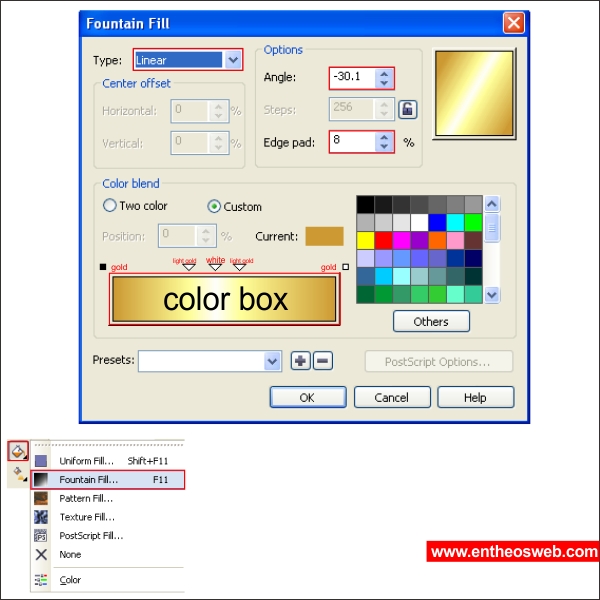Click the Fill tool bucket icon
This screenshot has height=600, width=600.
pyautogui.click(x=18, y=451)
